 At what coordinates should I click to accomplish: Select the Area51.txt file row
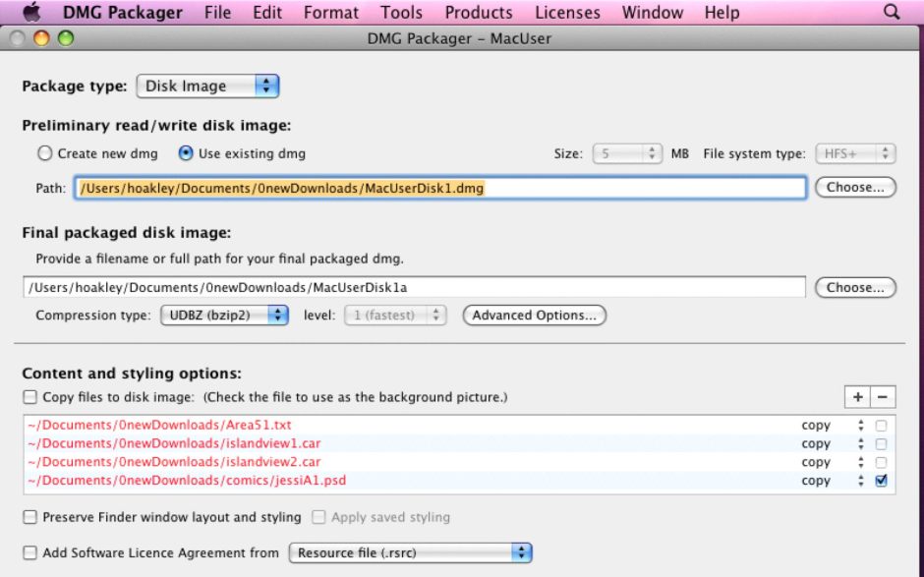pos(460,426)
